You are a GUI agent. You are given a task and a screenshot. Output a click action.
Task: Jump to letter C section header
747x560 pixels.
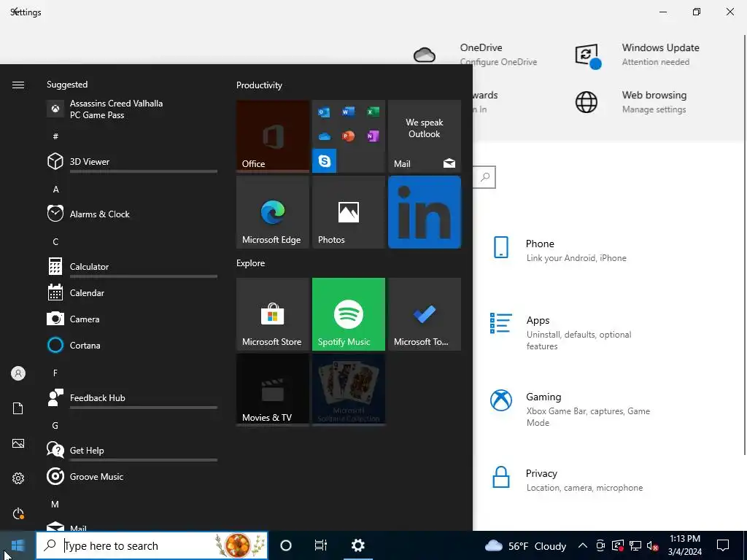point(55,242)
